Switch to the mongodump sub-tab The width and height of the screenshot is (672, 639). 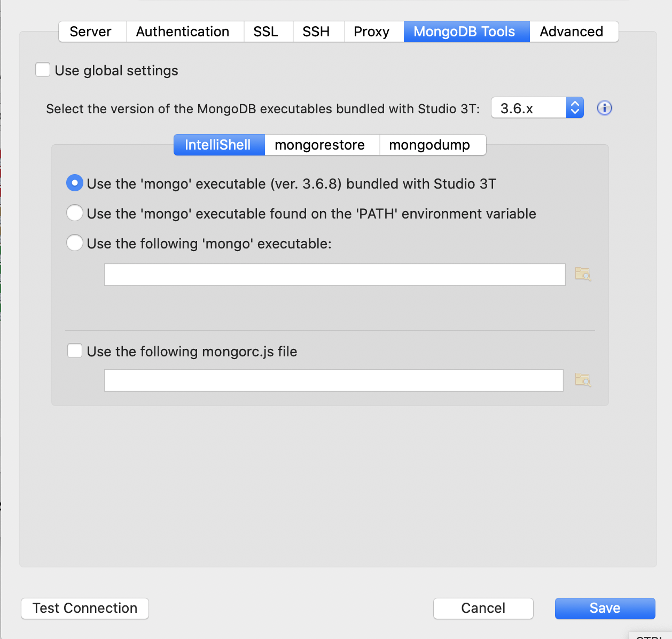pyautogui.click(x=433, y=145)
